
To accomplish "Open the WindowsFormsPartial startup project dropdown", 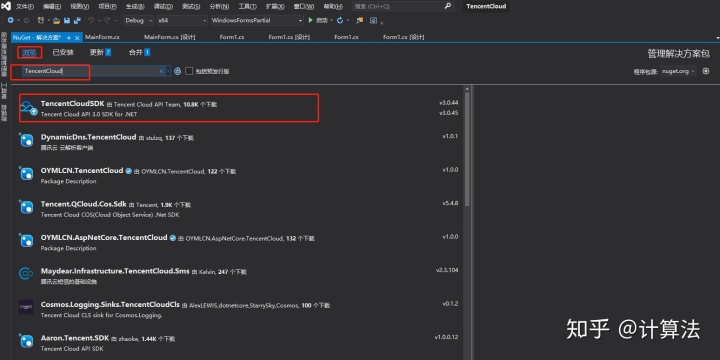I will [x=257, y=21].
